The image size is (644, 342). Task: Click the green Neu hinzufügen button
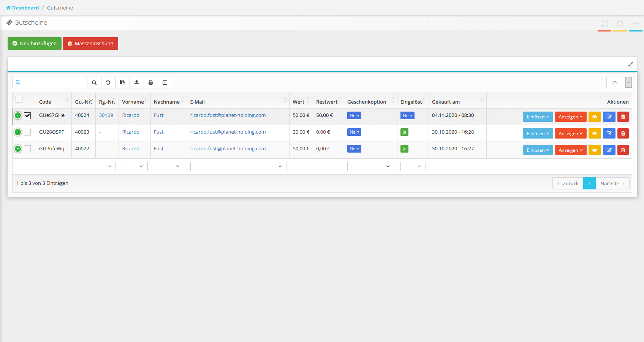pos(35,43)
